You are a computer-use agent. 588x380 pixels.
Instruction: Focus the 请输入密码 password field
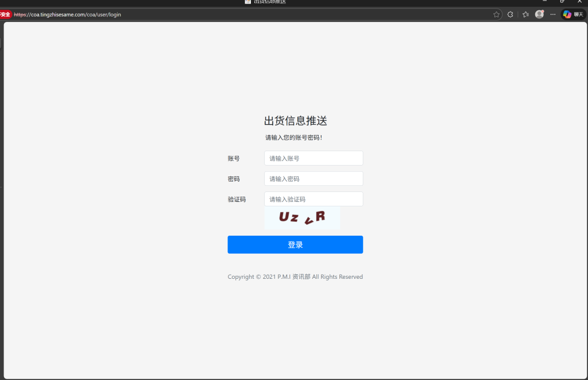pos(314,179)
